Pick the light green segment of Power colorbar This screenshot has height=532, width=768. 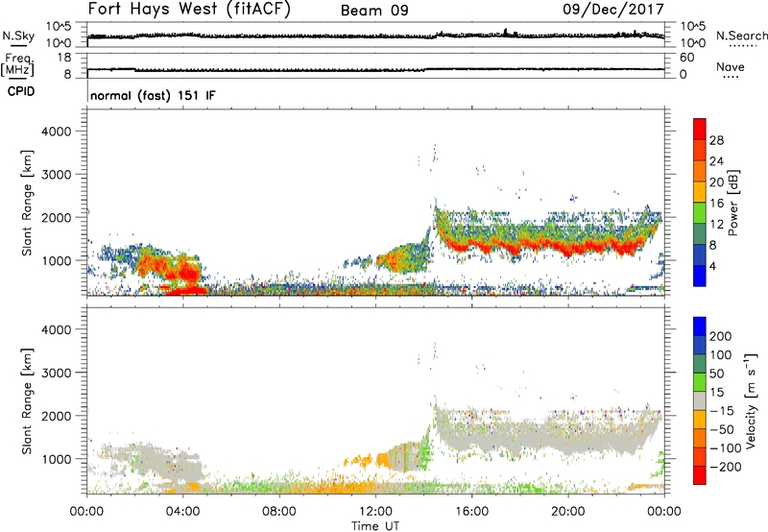pos(700,213)
